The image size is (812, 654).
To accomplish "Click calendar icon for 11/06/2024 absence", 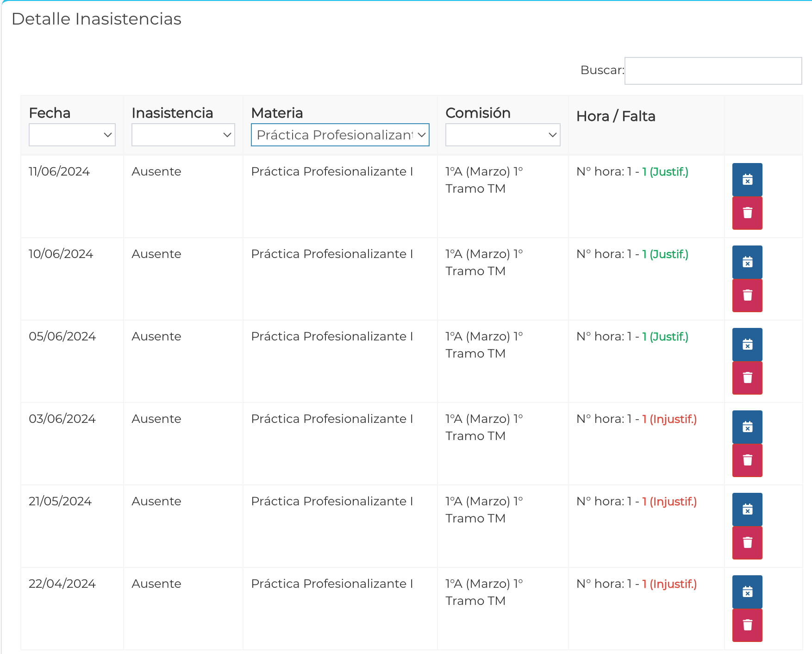I will point(747,180).
